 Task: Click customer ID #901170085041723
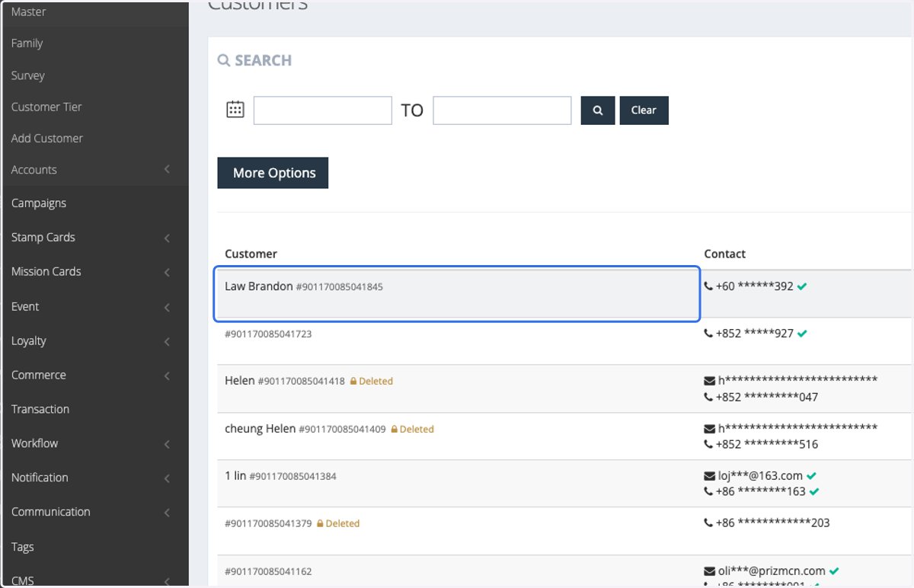click(x=268, y=334)
